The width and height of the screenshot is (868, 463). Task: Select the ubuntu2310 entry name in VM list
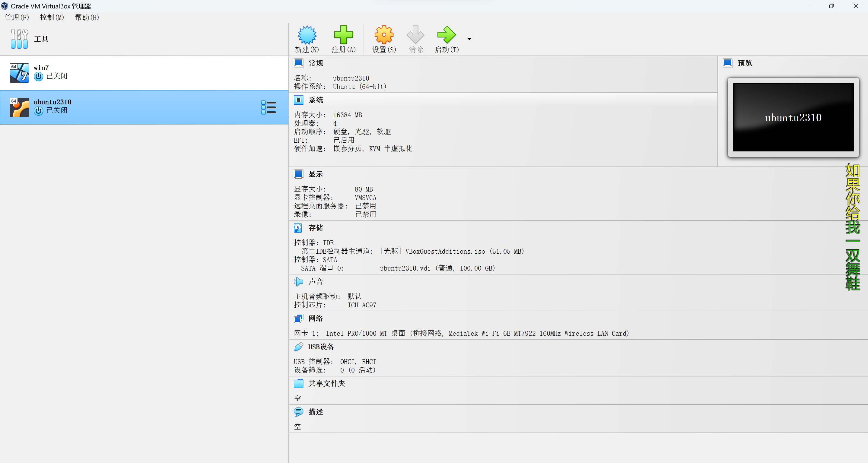coord(52,102)
